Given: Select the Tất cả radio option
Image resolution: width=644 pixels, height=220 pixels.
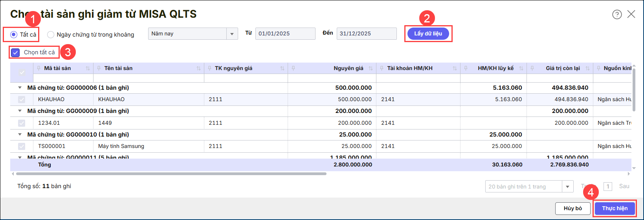Looking at the screenshot, I should pyautogui.click(x=14, y=35).
